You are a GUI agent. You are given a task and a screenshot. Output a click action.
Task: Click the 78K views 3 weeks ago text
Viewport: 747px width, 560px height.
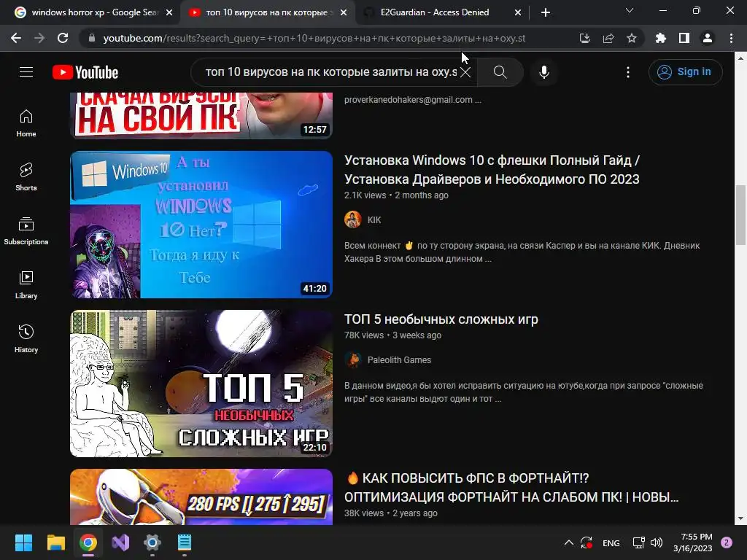393,335
